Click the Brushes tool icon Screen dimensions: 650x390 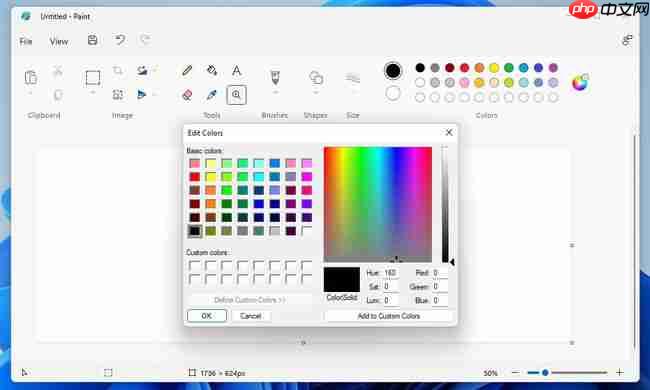tap(275, 78)
